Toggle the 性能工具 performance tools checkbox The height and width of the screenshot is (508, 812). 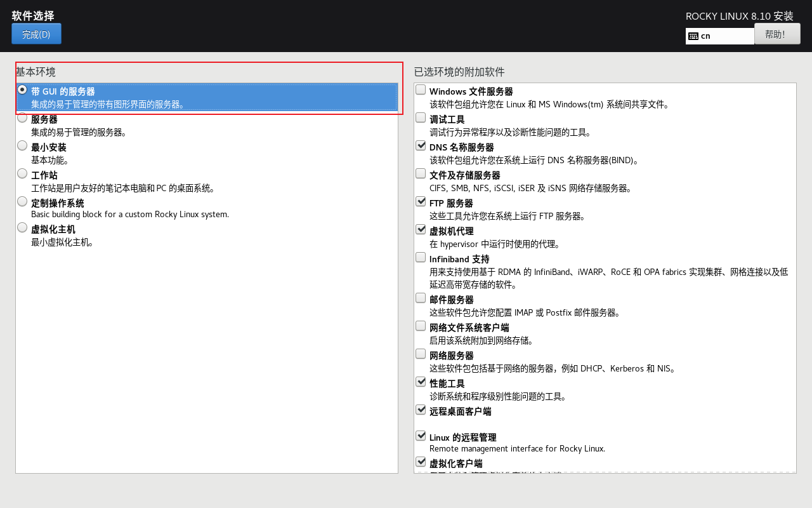(421, 382)
